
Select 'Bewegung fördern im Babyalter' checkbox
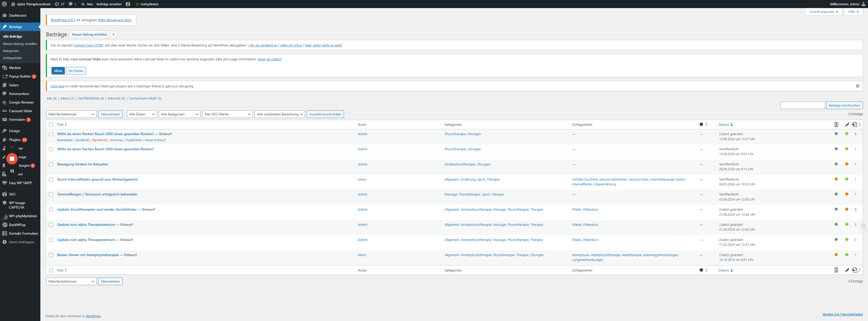[51, 165]
